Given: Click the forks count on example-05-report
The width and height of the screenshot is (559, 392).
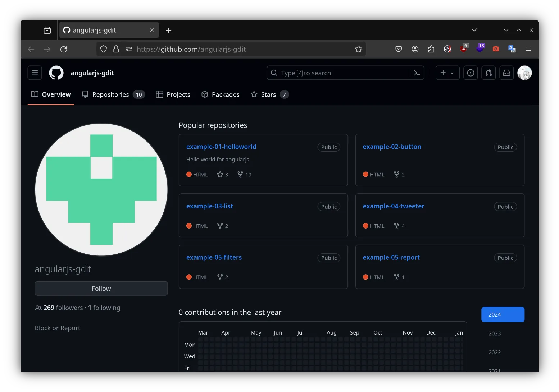Looking at the screenshot, I should tap(399, 277).
